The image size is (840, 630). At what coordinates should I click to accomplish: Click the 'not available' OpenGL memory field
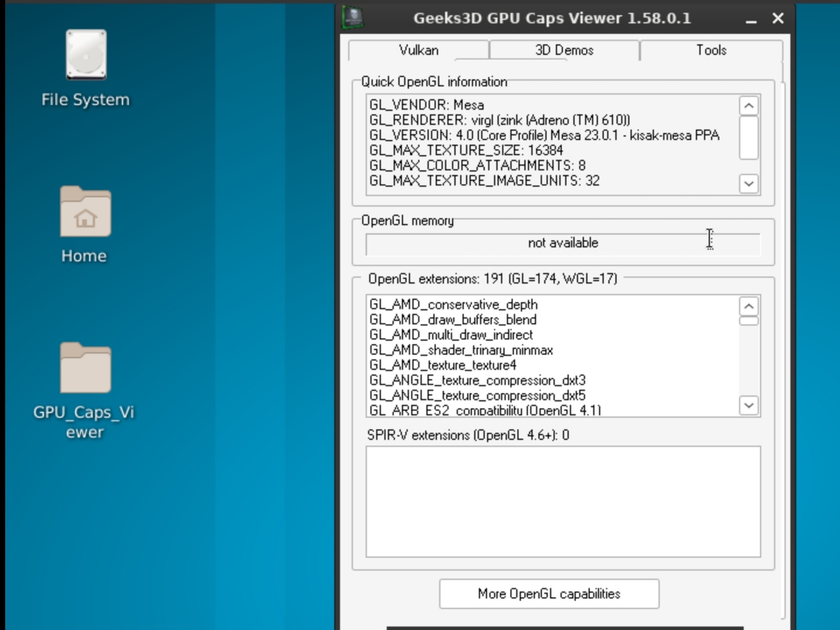[563, 243]
